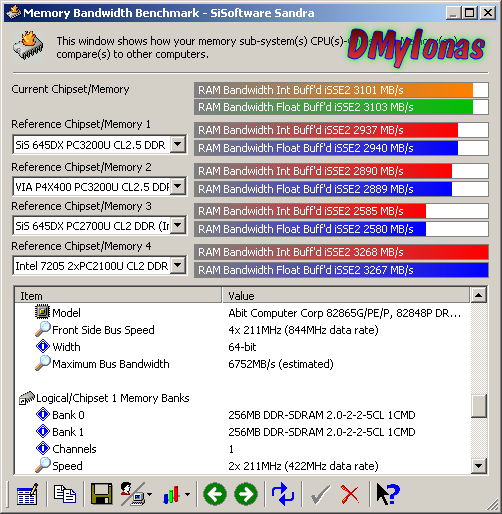
Task: Click the Logical/Chipset 1 Memory Banks icon
Action: pos(27,398)
